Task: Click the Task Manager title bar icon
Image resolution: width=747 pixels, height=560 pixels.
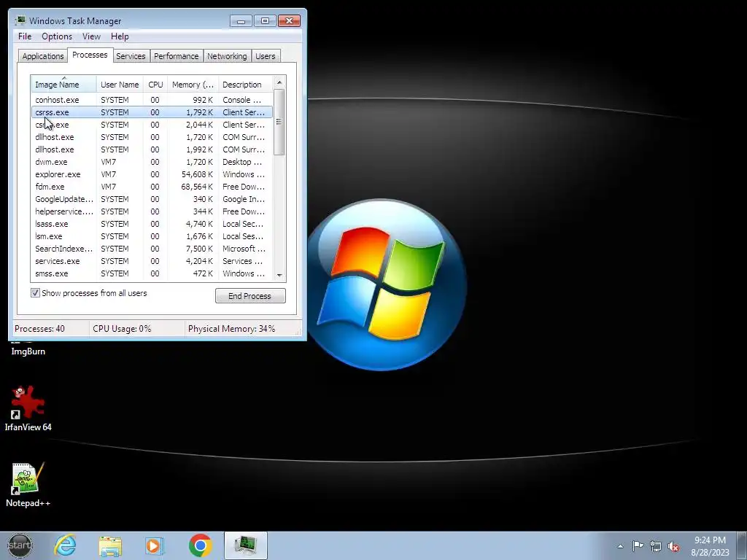Action: pos(20,20)
